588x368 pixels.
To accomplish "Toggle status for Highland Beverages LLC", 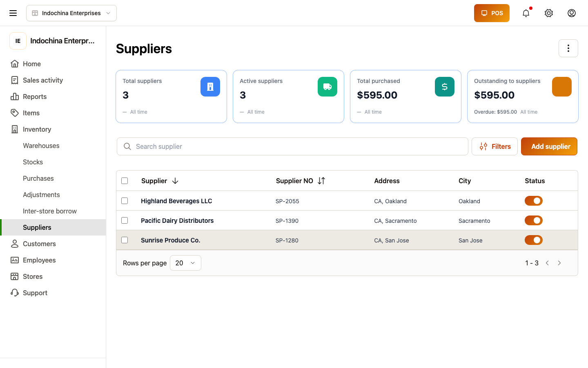I will (x=534, y=201).
